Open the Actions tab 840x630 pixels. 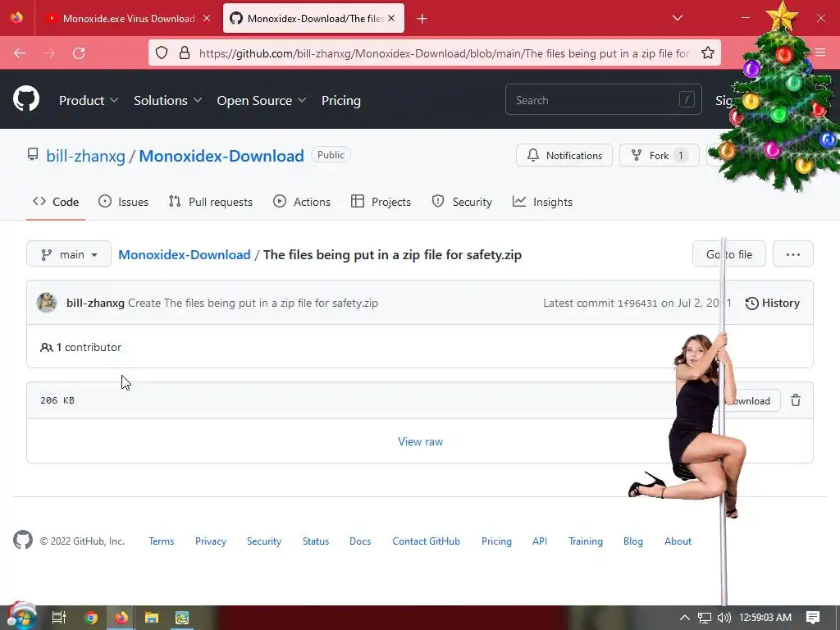click(302, 202)
